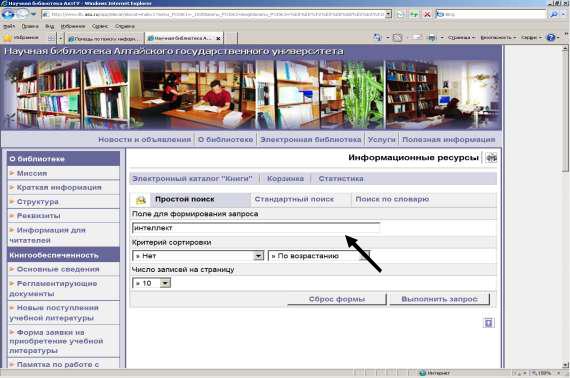Image resolution: width=570 pixels, height=378 pixels.
Task: Open the Правка menu
Action: click(30, 27)
